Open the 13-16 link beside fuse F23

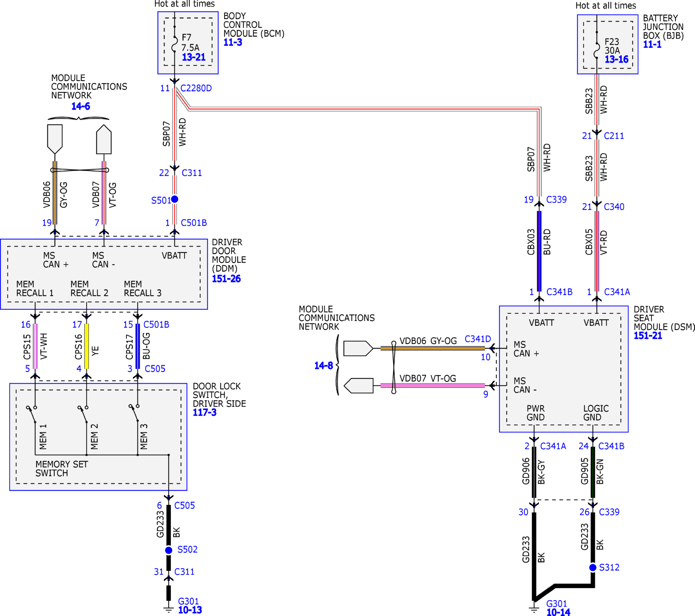point(616,59)
